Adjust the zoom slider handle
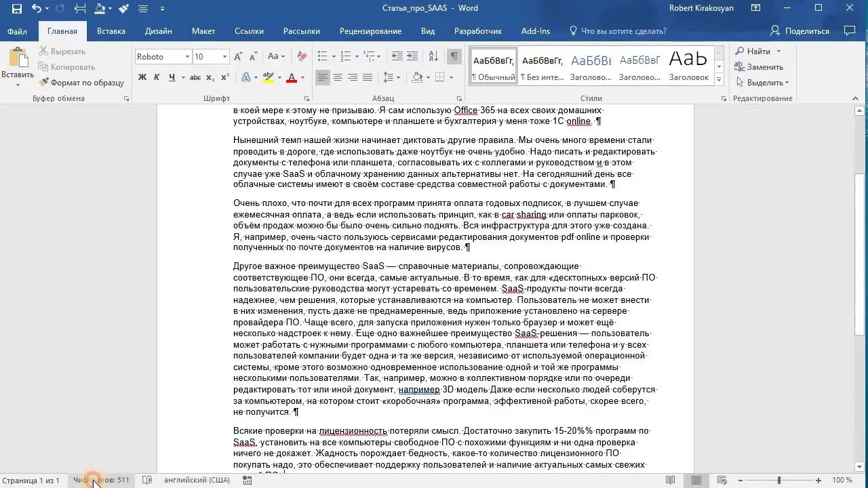The height and width of the screenshot is (488, 868). pos(778,481)
